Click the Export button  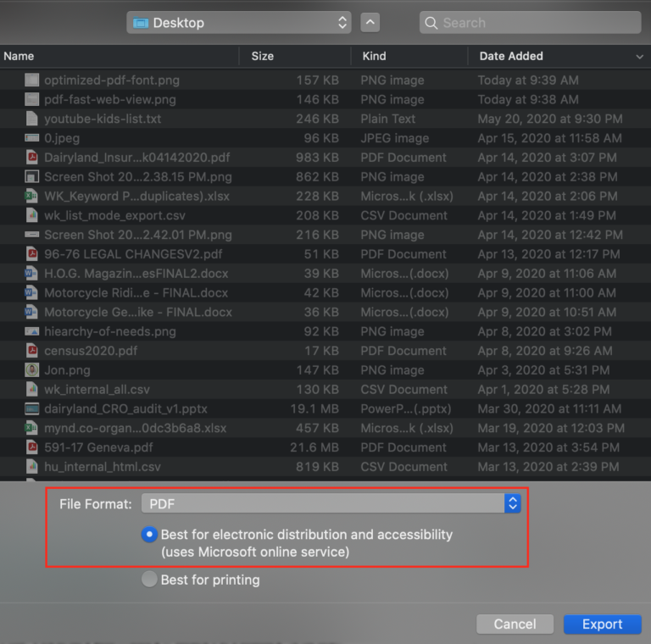click(602, 625)
